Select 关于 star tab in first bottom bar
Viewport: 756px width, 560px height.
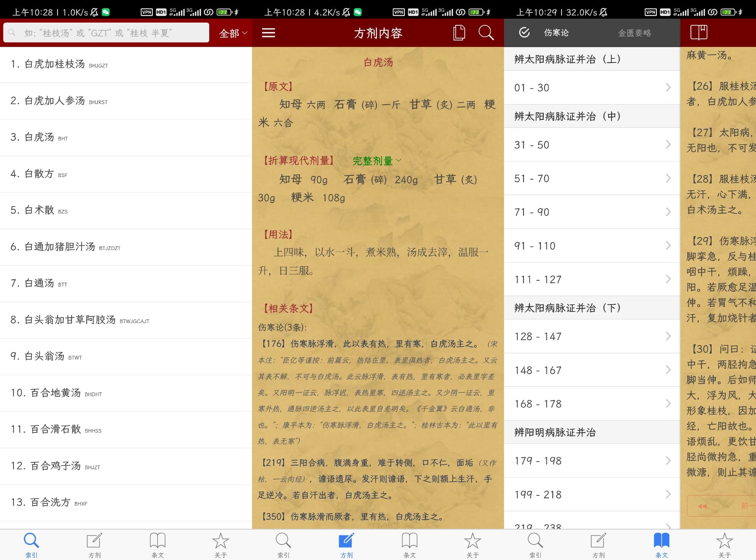click(220, 545)
